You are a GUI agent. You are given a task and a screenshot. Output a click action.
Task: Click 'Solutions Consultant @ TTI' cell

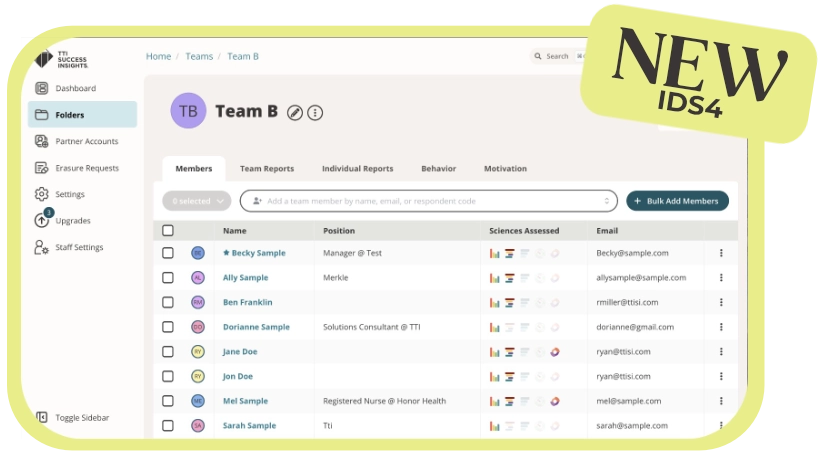tap(371, 327)
